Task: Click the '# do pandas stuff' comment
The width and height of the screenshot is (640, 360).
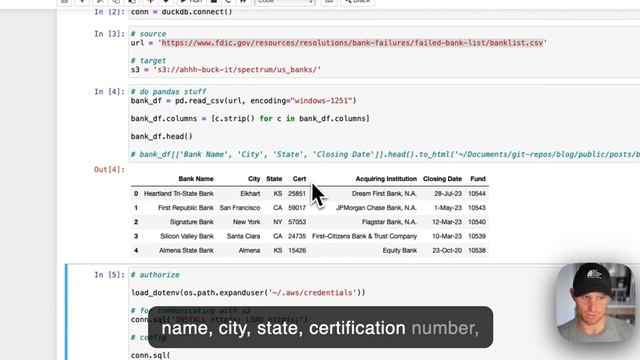Action: [x=169, y=92]
